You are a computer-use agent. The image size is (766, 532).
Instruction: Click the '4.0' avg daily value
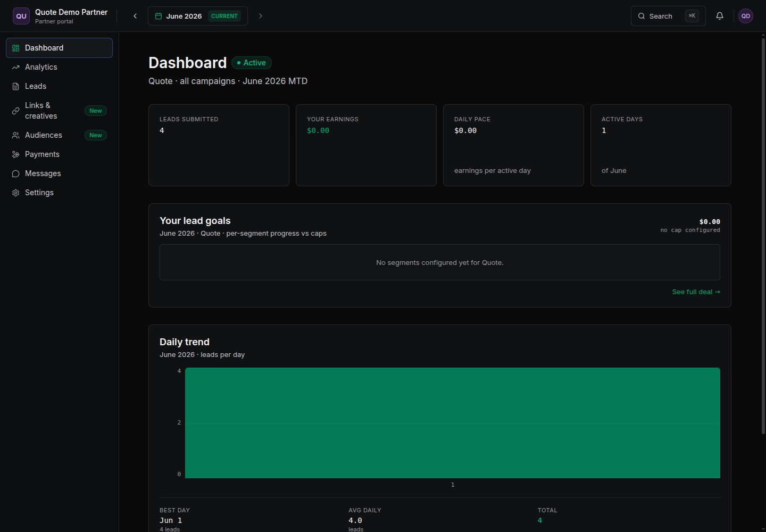[355, 521]
